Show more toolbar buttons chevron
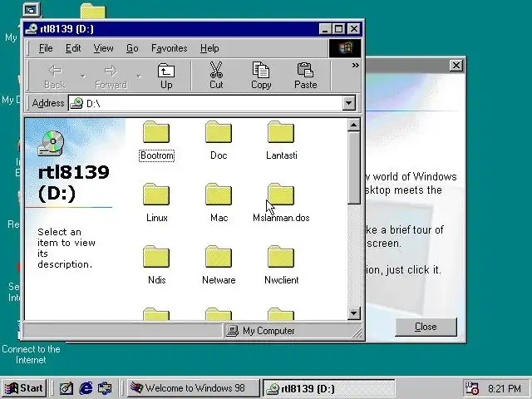This screenshot has width=532, height=399. point(355,65)
